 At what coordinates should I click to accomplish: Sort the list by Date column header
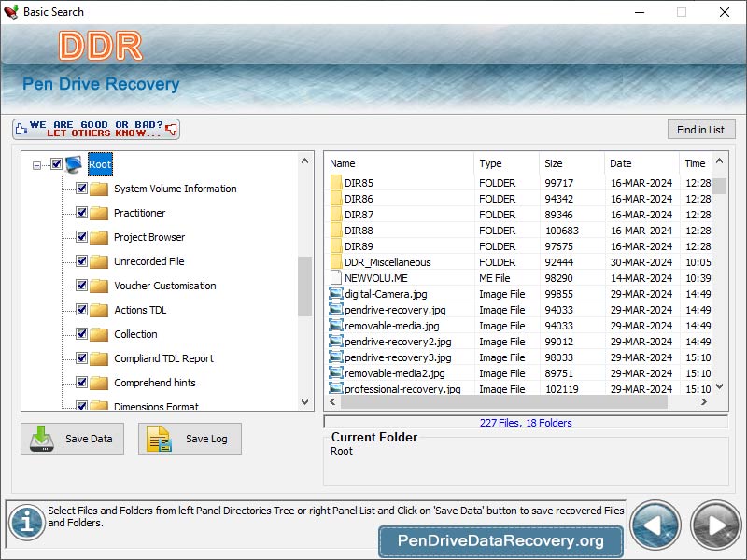(641, 163)
